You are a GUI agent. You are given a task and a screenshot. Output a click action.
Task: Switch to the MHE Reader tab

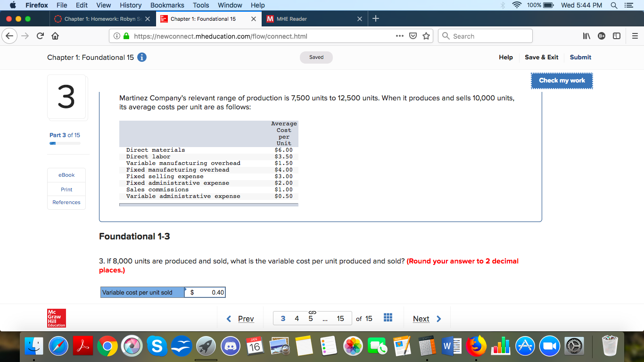point(314,19)
